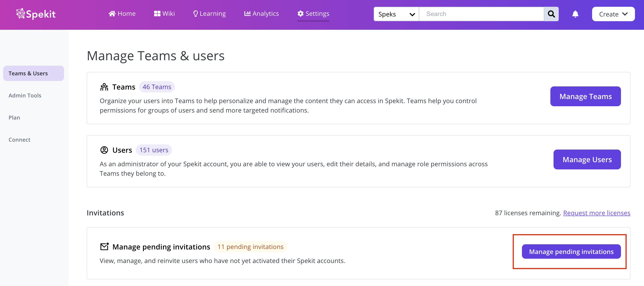The image size is (644, 286).
Task: Open Connect in the sidebar
Action: point(19,140)
